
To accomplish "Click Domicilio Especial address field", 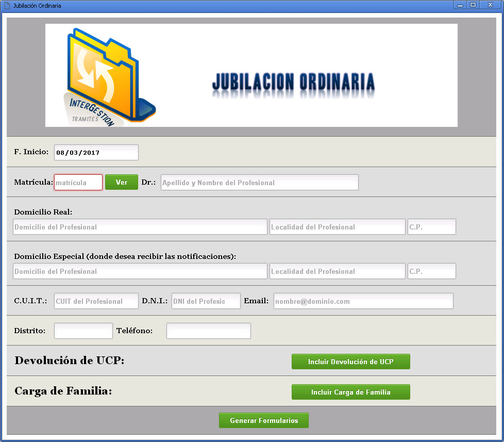I will [140, 271].
